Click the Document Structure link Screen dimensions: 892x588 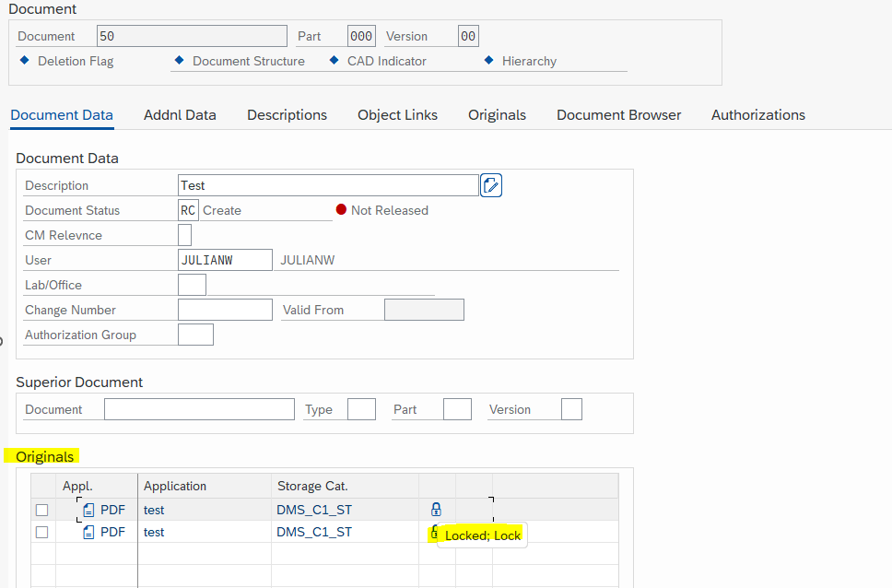(x=243, y=61)
